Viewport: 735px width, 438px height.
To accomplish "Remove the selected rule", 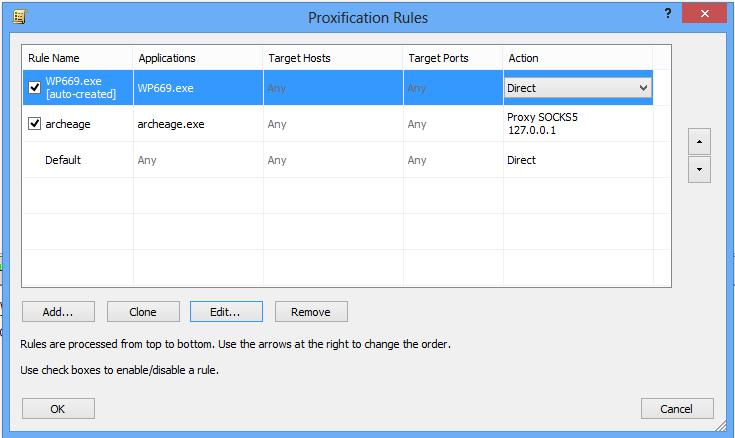I will (x=311, y=312).
